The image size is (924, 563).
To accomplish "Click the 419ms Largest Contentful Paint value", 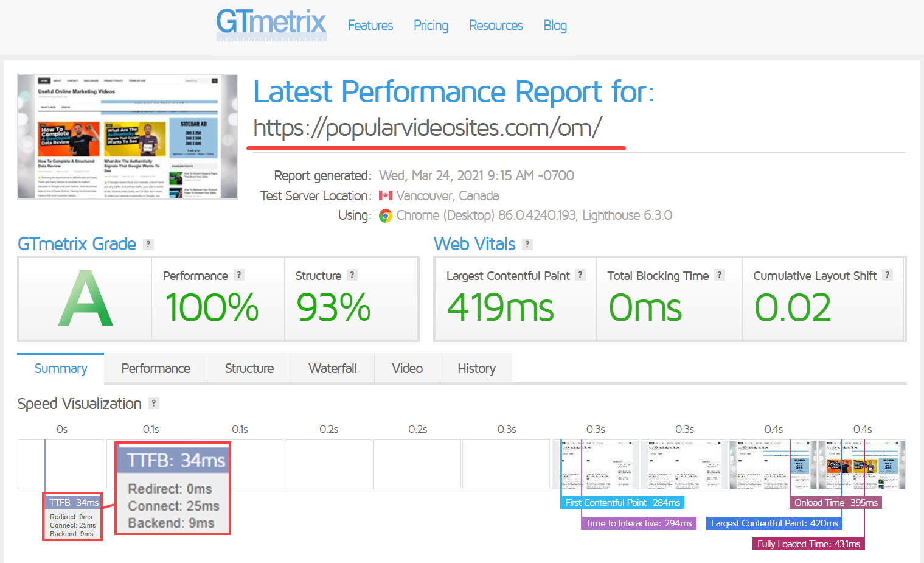I will 501,307.
